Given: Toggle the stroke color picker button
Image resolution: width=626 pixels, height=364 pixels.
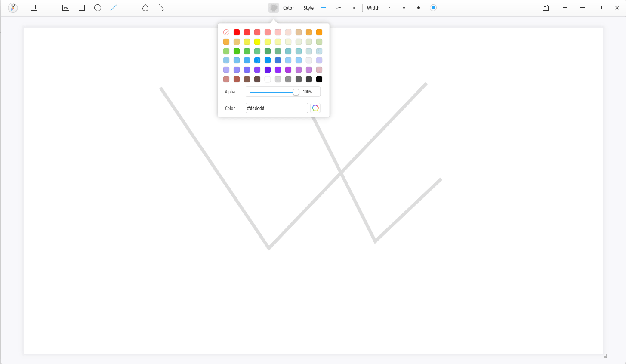Looking at the screenshot, I should click(274, 8).
